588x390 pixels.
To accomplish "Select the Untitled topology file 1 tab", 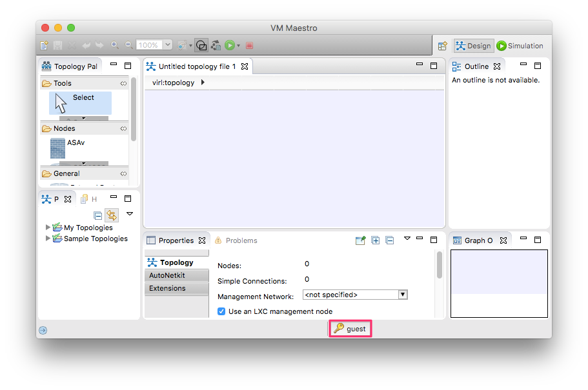I will click(197, 66).
